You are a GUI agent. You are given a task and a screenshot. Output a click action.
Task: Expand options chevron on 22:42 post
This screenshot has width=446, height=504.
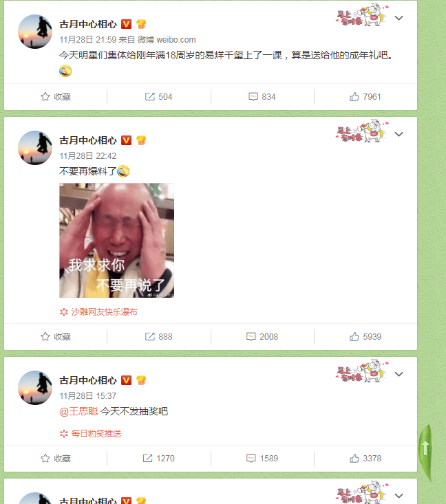(x=399, y=134)
